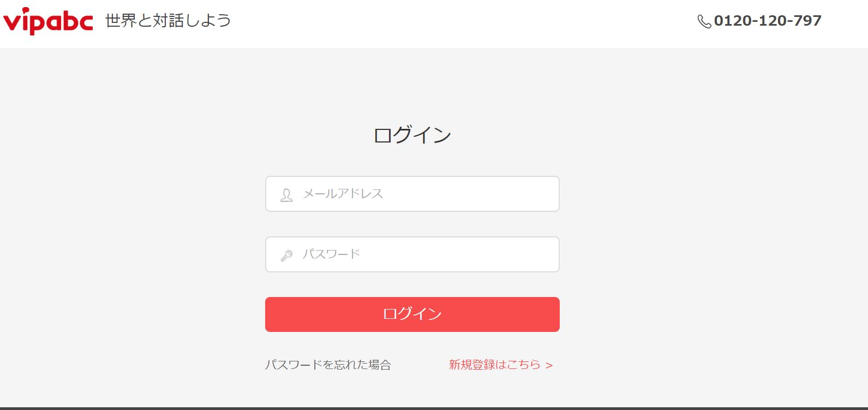Click the パスワード placeholder text
868x410 pixels.
331,254
